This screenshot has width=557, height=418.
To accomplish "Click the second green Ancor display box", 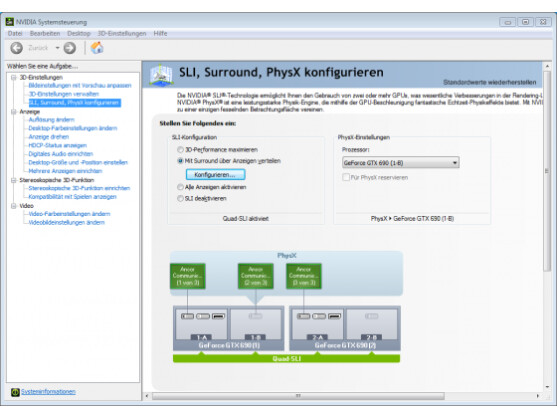I will [256, 276].
